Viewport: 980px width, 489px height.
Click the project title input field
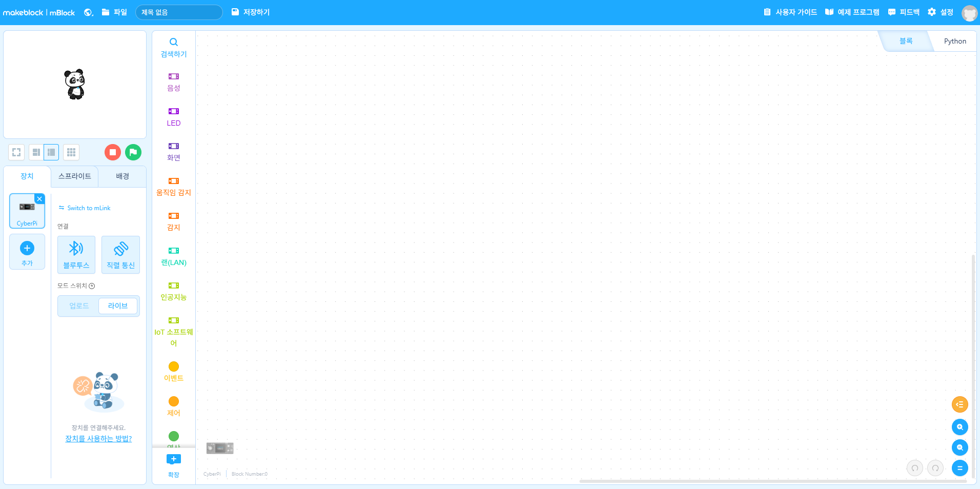[x=179, y=12]
